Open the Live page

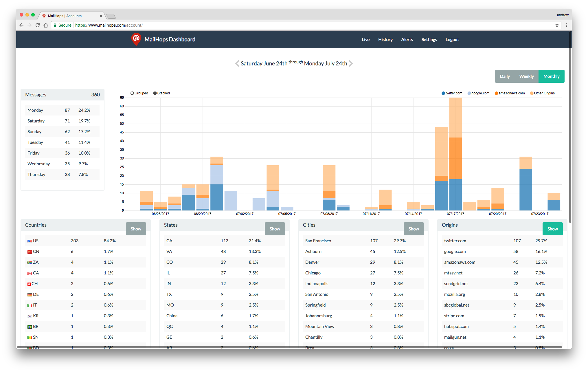point(365,40)
